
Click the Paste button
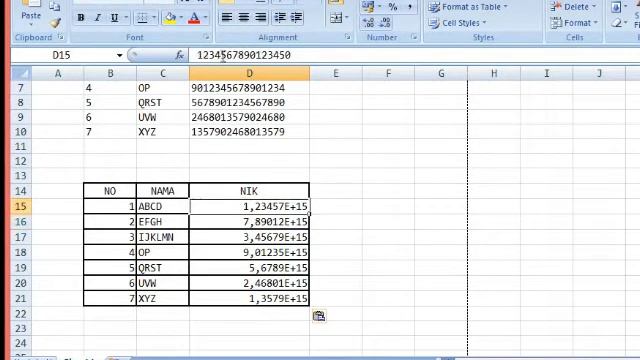(31, 11)
